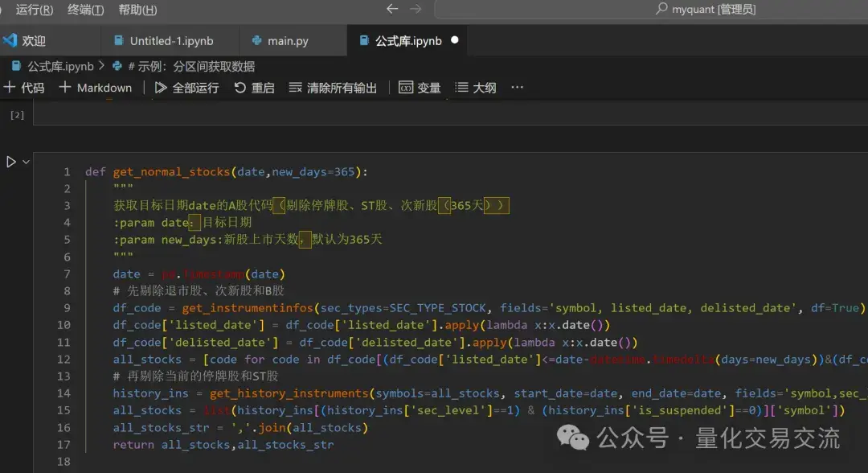Go back with the left arrow
Image resolution: width=868 pixels, height=473 pixels.
point(392,9)
